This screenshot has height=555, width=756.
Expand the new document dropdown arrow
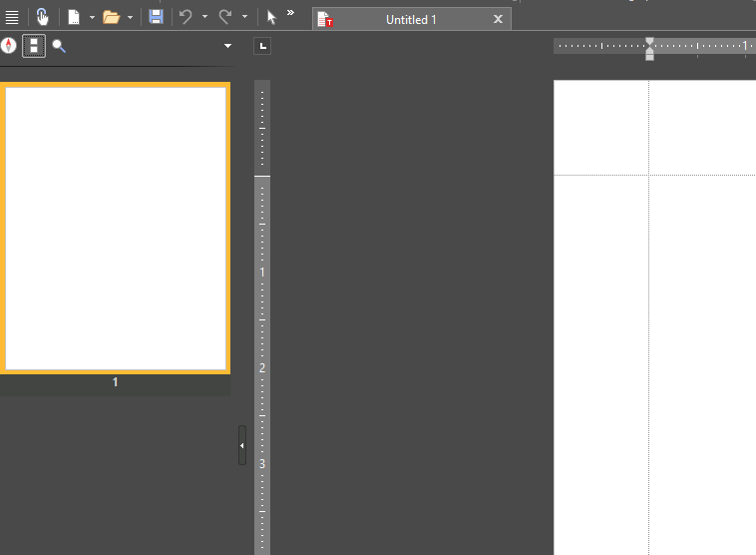pyautogui.click(x=92, y=17)
